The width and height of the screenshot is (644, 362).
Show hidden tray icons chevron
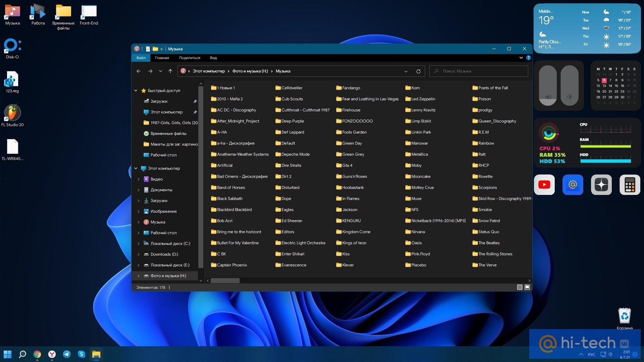(x=581, y=354)
